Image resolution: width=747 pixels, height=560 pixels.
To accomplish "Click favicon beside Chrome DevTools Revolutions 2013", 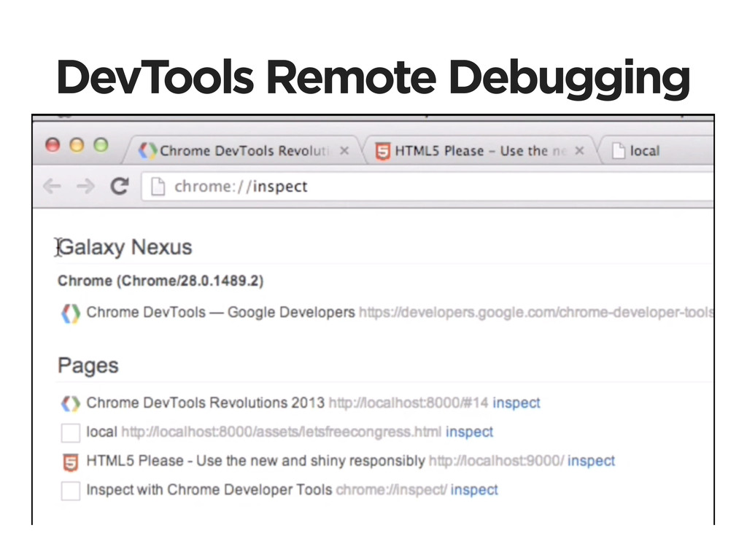I will 70,403.
